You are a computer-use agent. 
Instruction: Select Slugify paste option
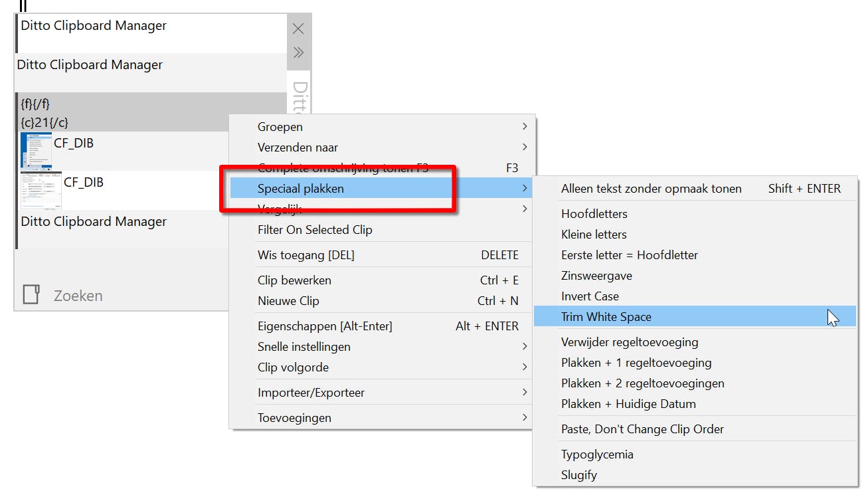[x=579, y=475]
